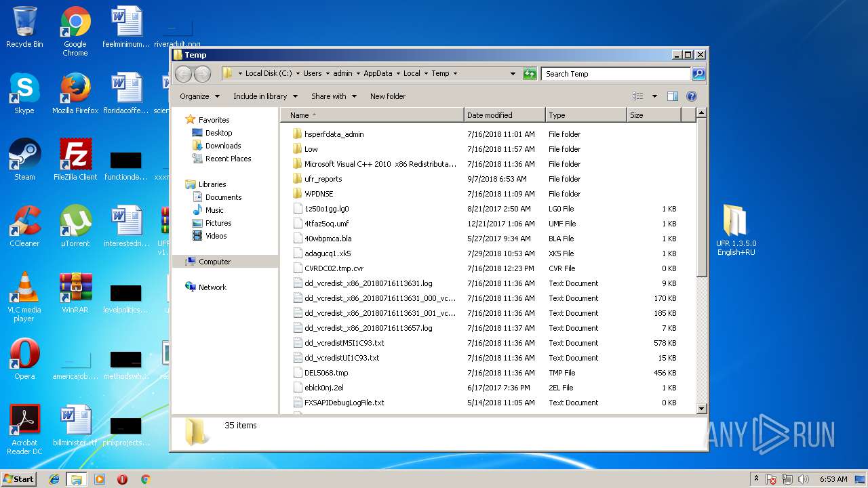The height and width of the screenshot is (488, 868).
Task: Open Internet Explorer from taskbar
Action: (x=54, y=479)
